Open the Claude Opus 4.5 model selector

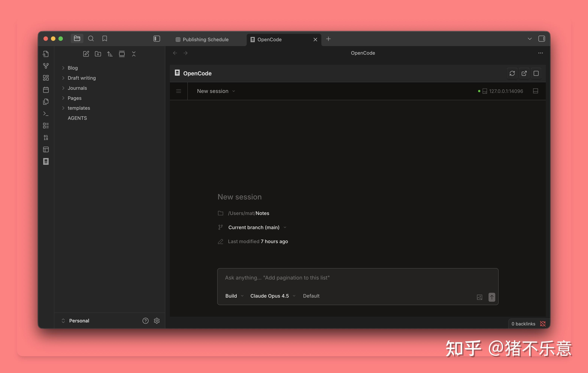[272, 296]
